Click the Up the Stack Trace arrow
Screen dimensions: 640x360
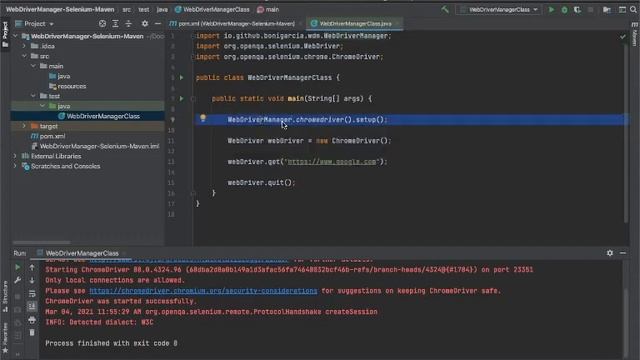[32, 267]
